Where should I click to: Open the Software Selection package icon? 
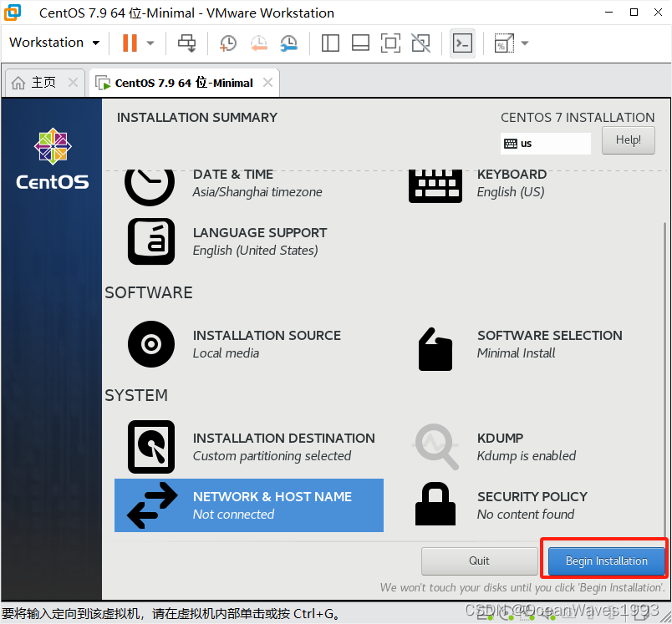click(x=435, y=349)
